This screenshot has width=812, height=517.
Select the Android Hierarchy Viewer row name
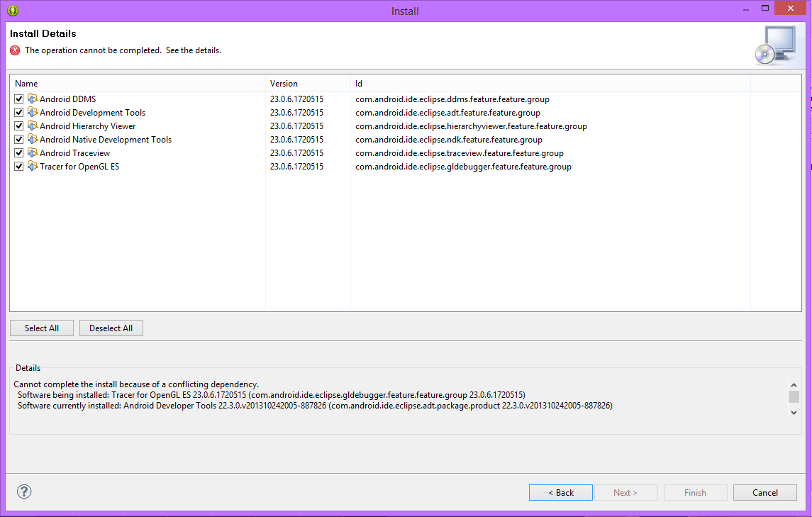(87, 126)
